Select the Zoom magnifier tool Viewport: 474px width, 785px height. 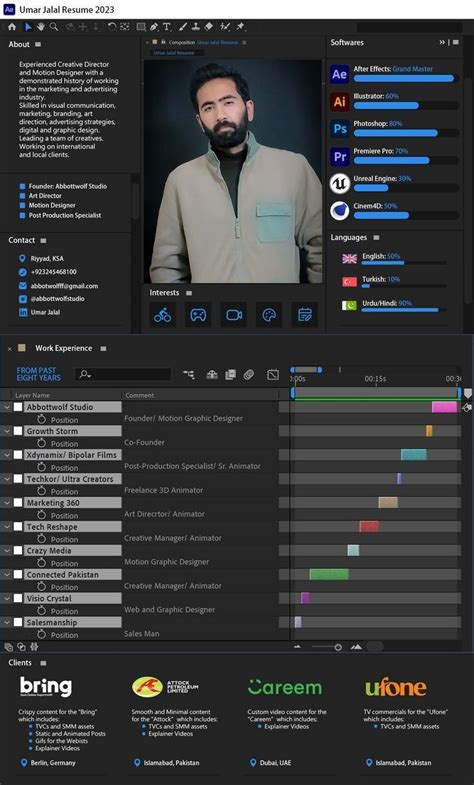54,27
